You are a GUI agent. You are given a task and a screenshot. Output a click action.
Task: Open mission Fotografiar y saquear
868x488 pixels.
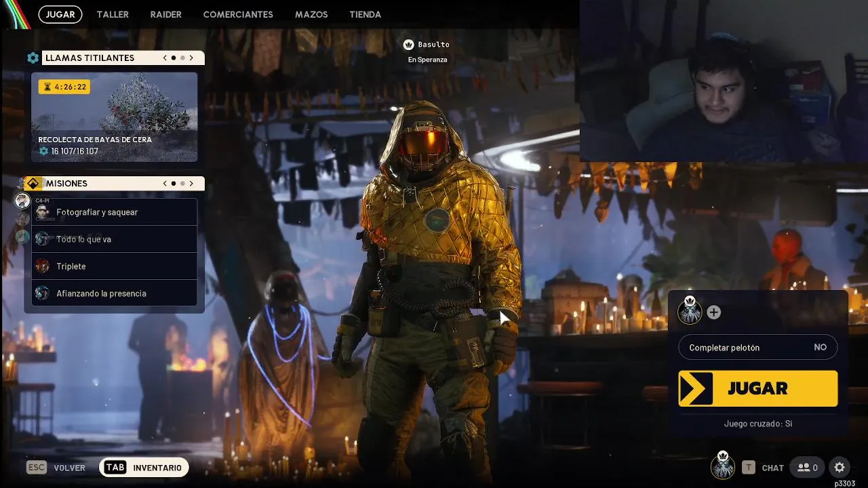[114, 212]
